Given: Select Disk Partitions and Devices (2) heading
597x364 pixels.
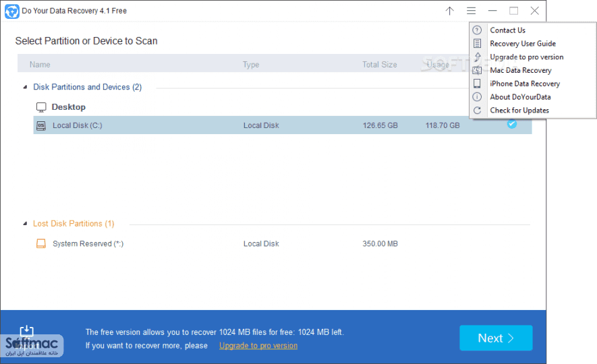Looking at the screenshot, I should [x=87, y=87].
